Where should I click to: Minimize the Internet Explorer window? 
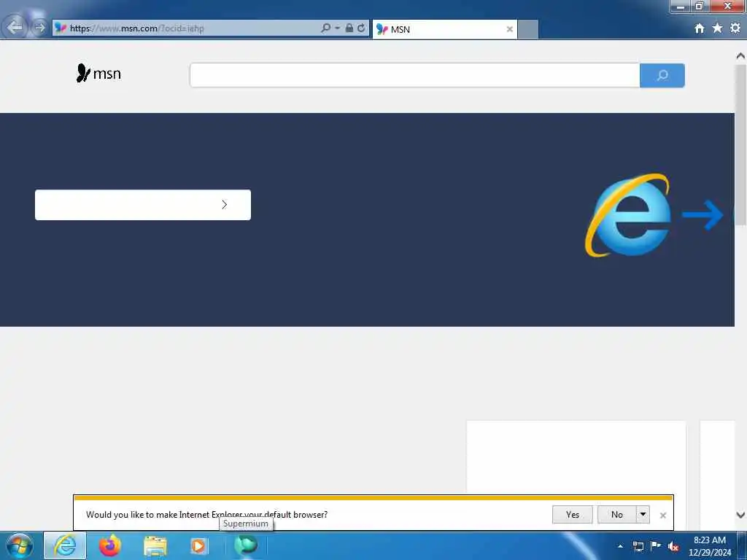[681, 6]
